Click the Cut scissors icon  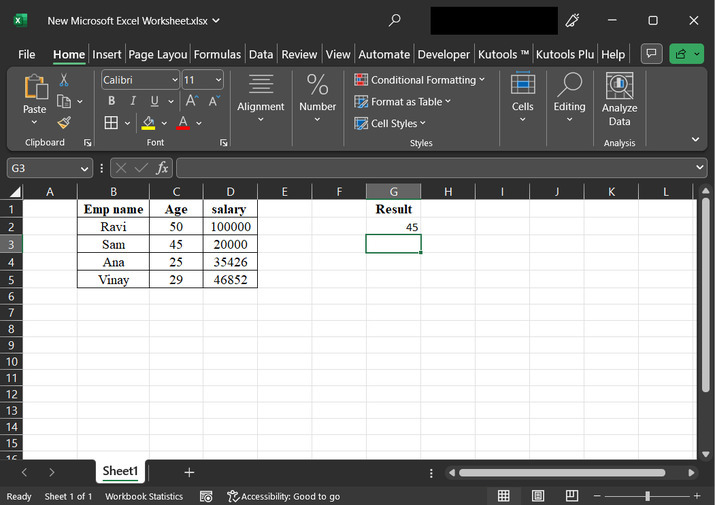click(x=64, y=80)
